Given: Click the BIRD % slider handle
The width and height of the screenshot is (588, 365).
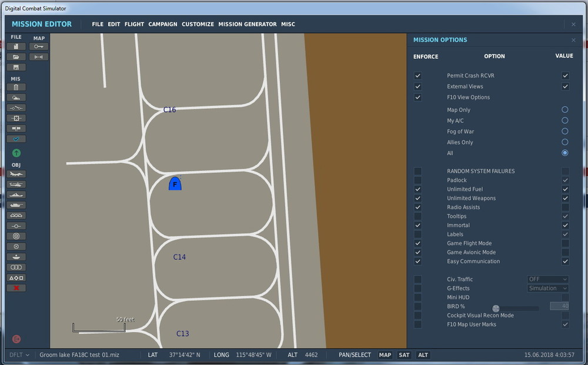Looking at the screenshot, I should 496,309.
